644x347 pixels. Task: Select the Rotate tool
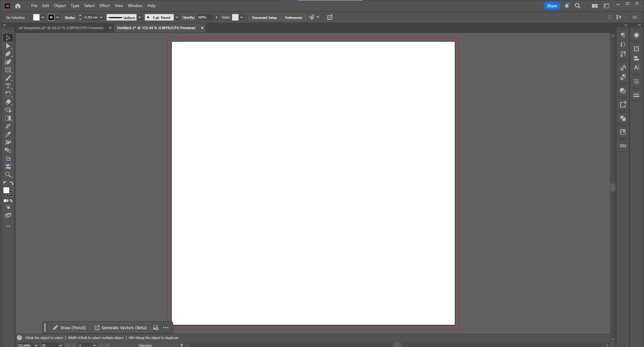[8, 94]
